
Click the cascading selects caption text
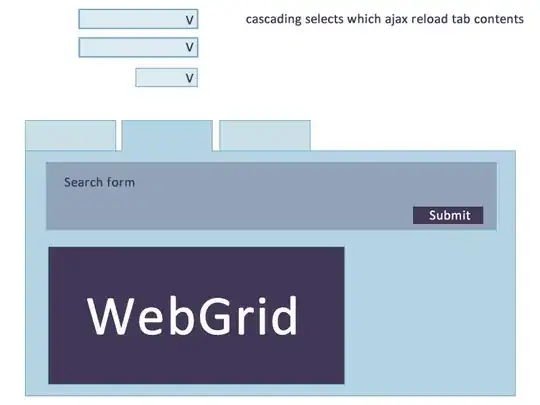coord(385,19)
